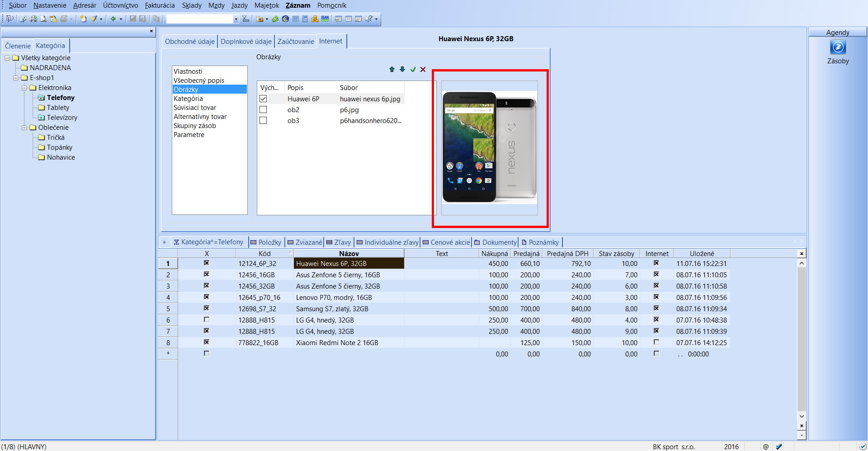Click the green banknote toolbar icon

[x=275, y=19]
